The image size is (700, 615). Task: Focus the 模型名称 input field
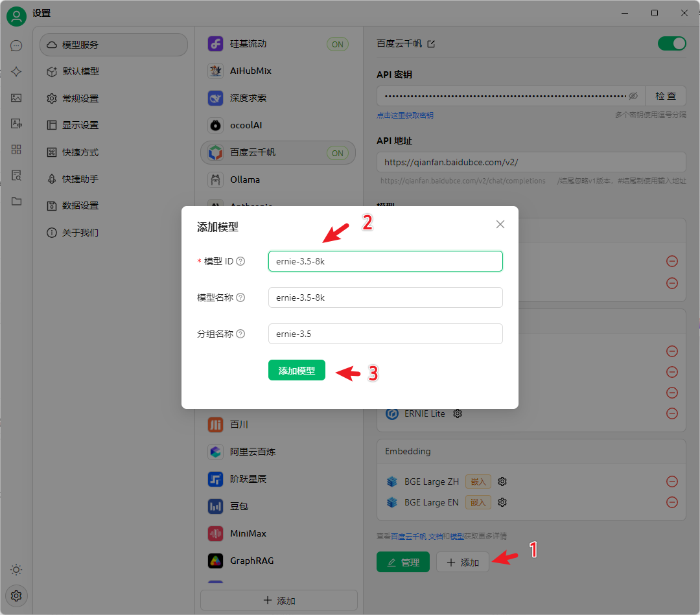point(385,297)
